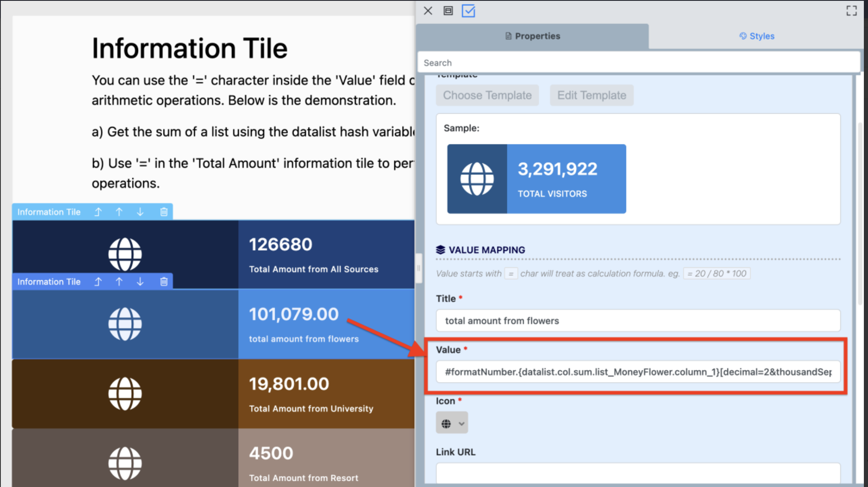868x487 pixels.
Task: Select the 126680 value text
Action: (x=281, y=244)
